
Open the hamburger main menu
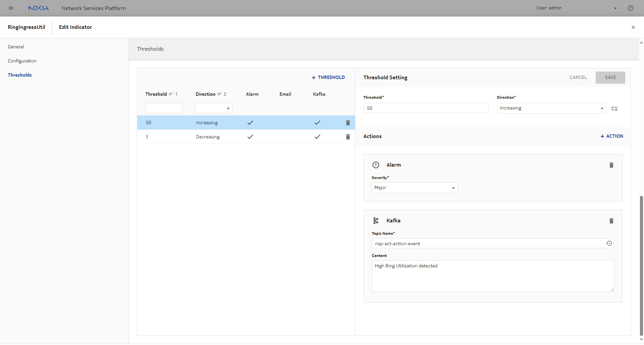[x=11, y=8]
